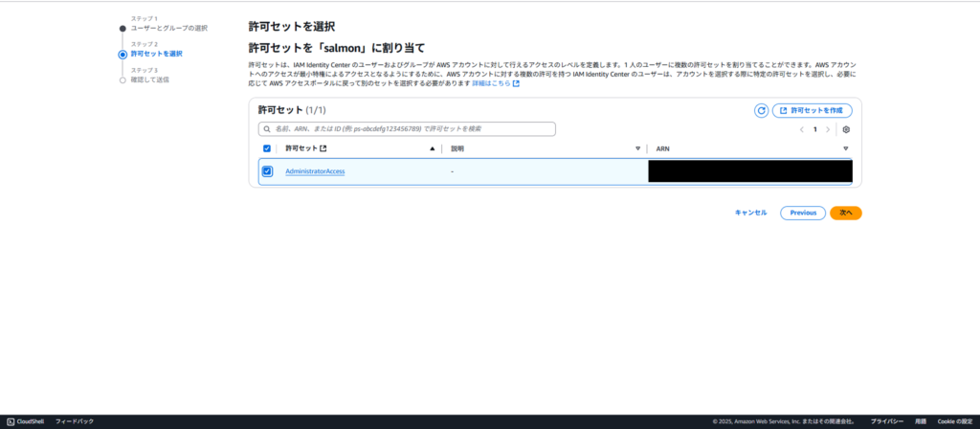980x429 pixels.
Task: Go to next page chevron in pagination
Action: (x=828, y=129)
